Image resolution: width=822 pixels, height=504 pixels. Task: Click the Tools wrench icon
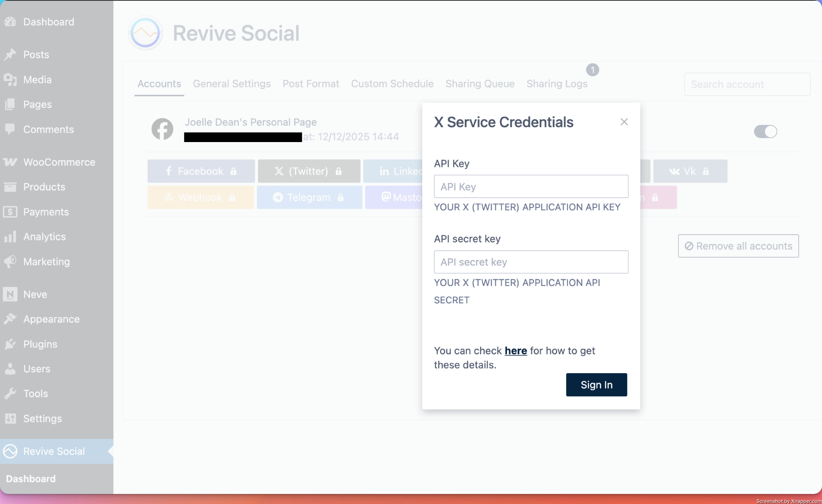10,394
